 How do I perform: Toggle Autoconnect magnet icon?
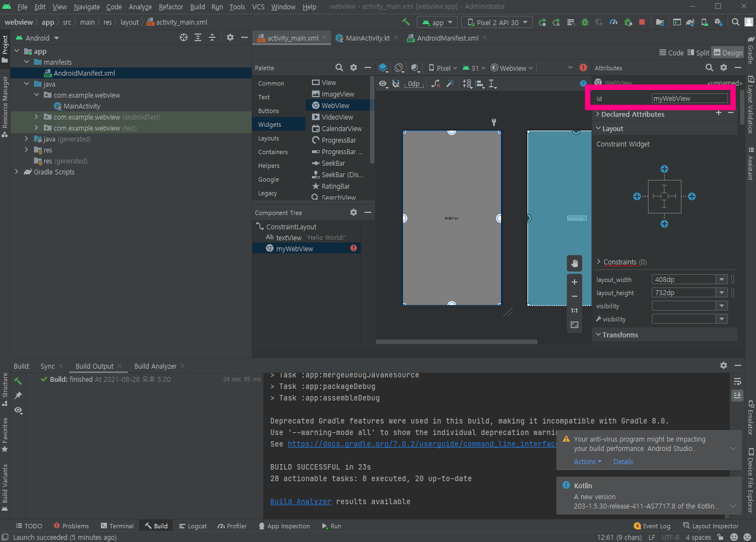pos(396,83)
